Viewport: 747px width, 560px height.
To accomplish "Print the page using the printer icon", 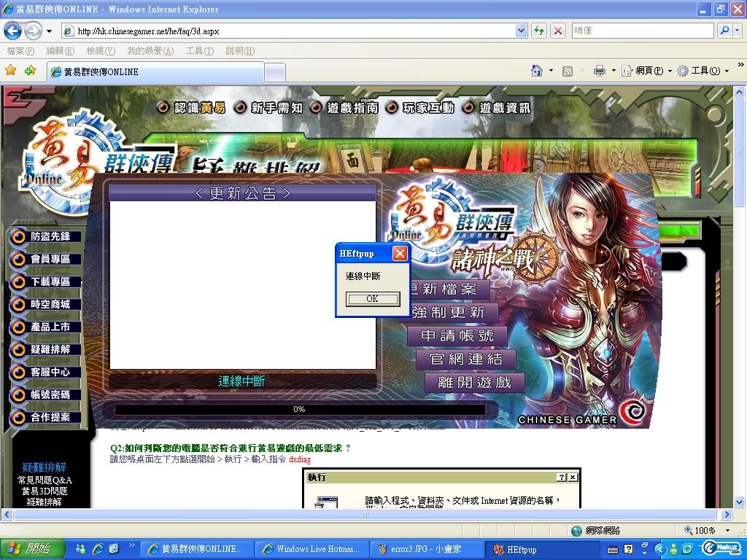I will tap(600, 71).
